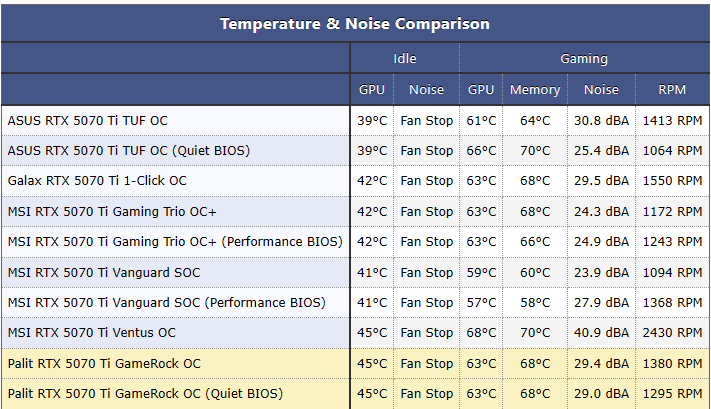Click the 25.4 dBA gaming noise cell
711x409 pixels.
coord(601,151)
